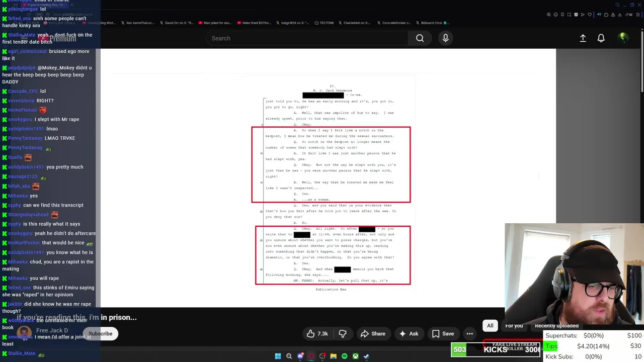Click the chat username smokyguru 'I slept with'
644x362 pixels.
coord(20,120)
